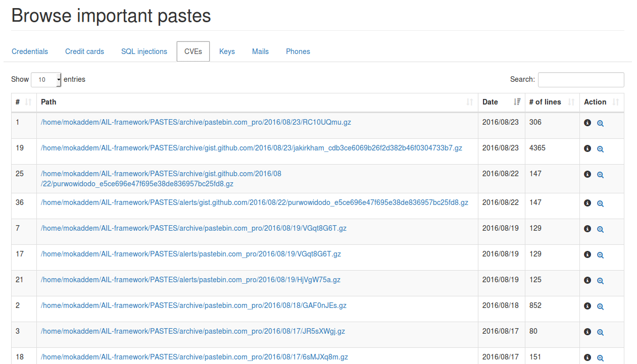The image size is (637, 364).
Task: Click info icon for RC10UQmu.gz paste
Action: pos(587,123)
